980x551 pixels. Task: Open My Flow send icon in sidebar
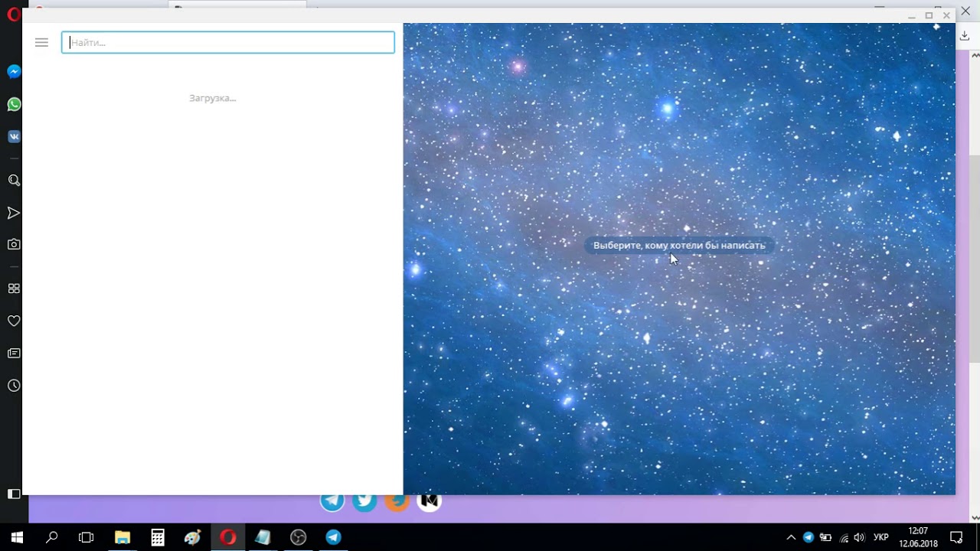coord(14,213)
